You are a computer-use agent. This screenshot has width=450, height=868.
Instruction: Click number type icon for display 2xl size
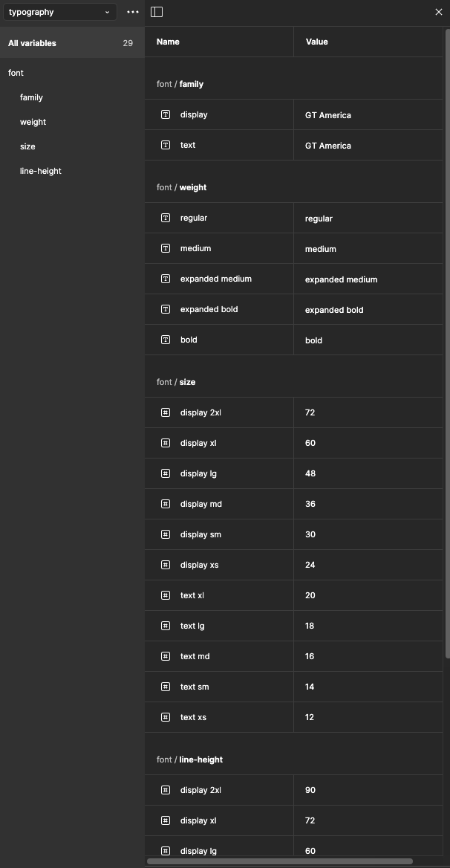pos(166,412)
